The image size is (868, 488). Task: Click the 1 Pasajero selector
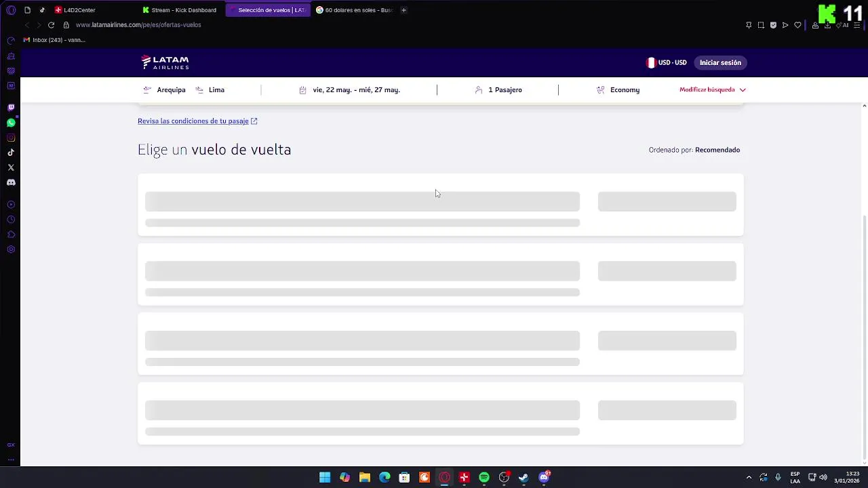[498, 89]
